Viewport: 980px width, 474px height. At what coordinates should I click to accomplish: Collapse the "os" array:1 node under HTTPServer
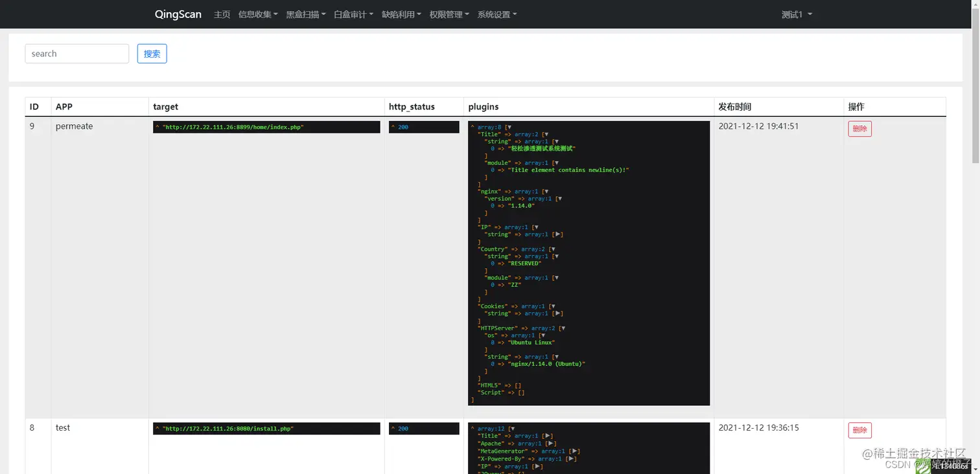[x=542, y=335]
